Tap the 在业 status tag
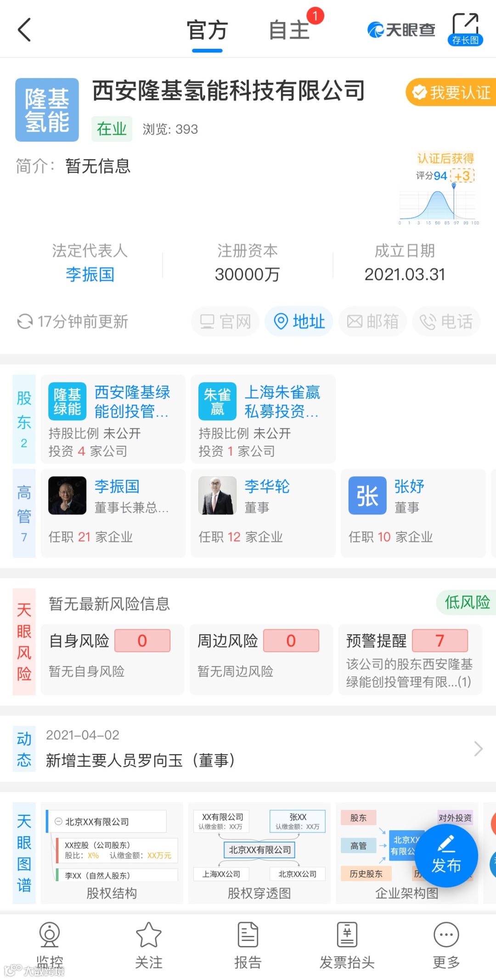Viewport: 496px width, 980px height. [x=112, y=129]
